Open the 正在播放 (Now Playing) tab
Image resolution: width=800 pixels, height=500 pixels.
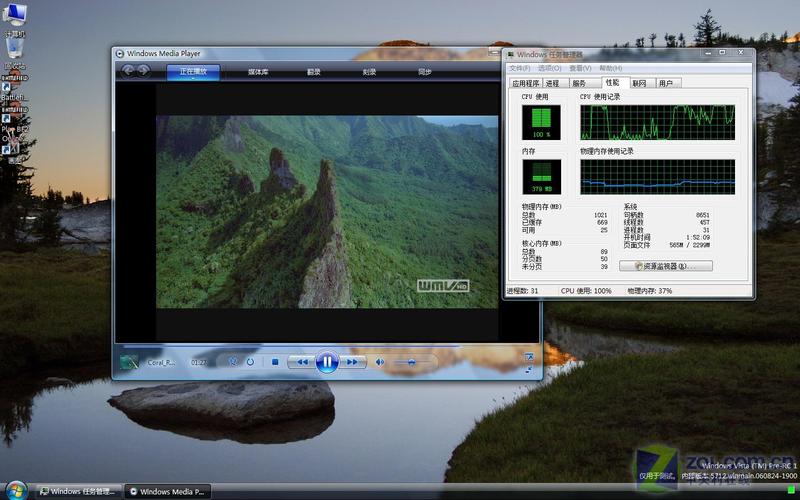pos(193,72)
